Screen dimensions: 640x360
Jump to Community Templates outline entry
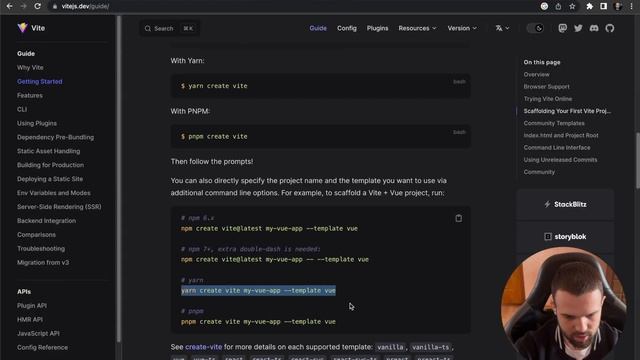pyautogui.click(x=554, y=123)
